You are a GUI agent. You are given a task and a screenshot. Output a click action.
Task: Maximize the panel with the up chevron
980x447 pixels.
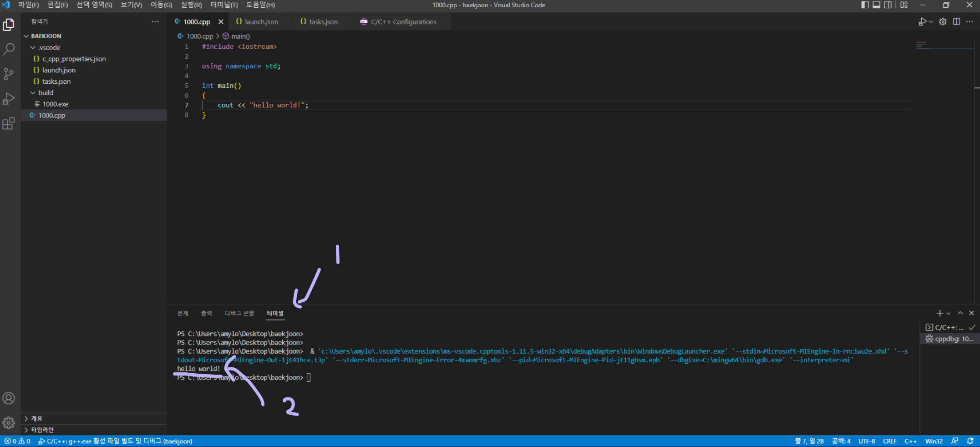(960, 313)
